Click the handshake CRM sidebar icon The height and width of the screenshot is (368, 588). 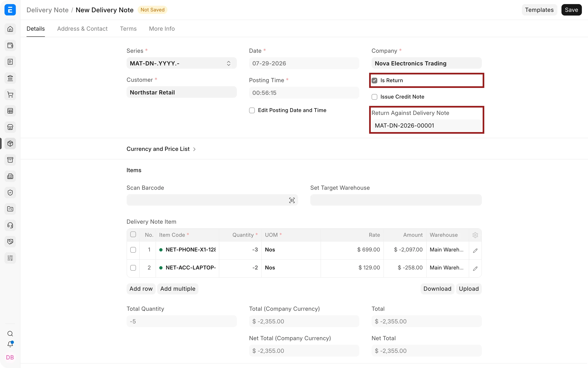[10, 241]
